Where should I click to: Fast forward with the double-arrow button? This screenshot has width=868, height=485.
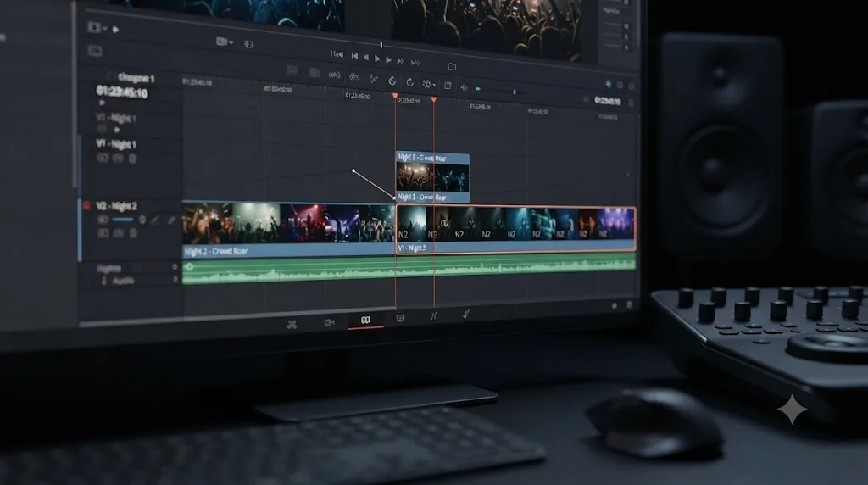pos(400,61)
